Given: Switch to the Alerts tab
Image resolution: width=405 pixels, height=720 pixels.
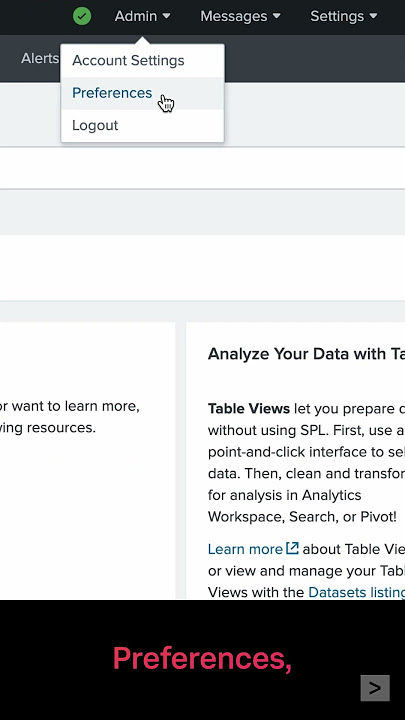Looking at the screenshot, I should [40, 58].
